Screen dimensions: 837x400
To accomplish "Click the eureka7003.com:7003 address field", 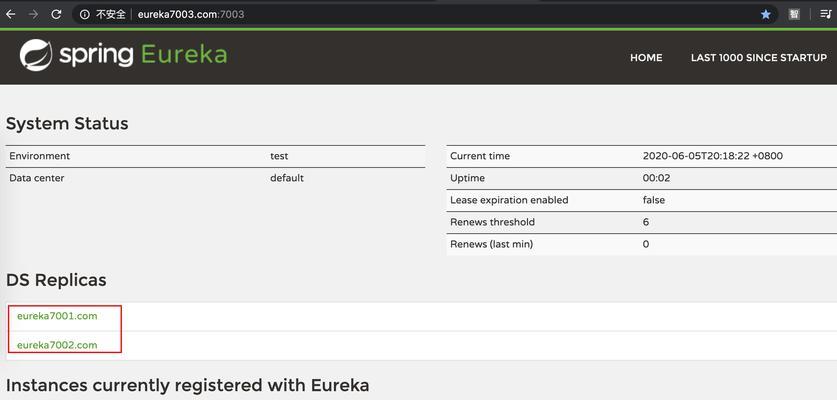I will (191, 14).
